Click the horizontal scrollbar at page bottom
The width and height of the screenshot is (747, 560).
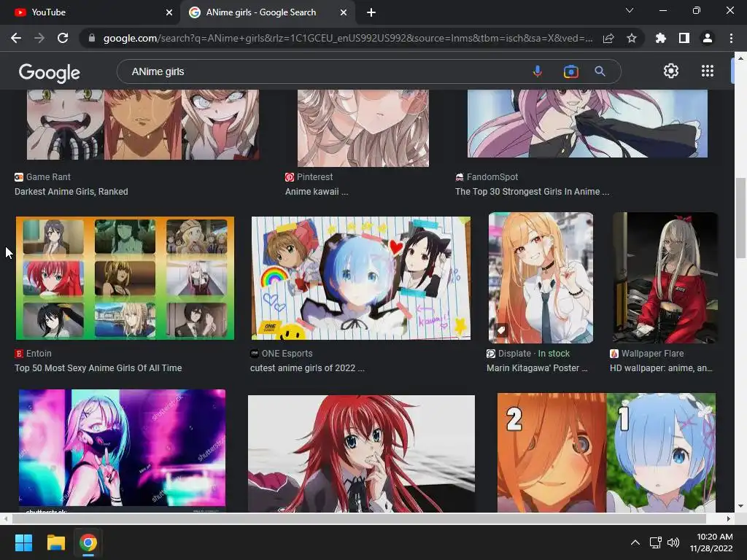pos(359,518)
